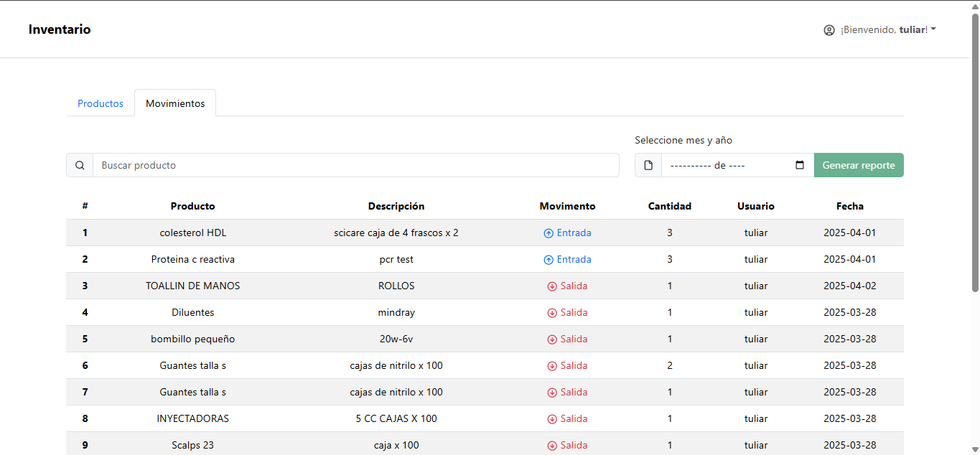Click the Entrada arrow icon for Proteina c reactiva
Viewport: 980px width, 455px height.
click(549, 260)
